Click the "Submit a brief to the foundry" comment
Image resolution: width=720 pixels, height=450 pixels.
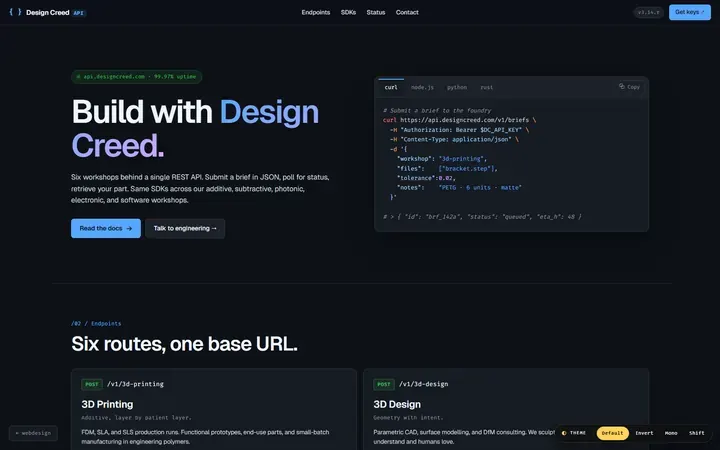coord(437,110)
